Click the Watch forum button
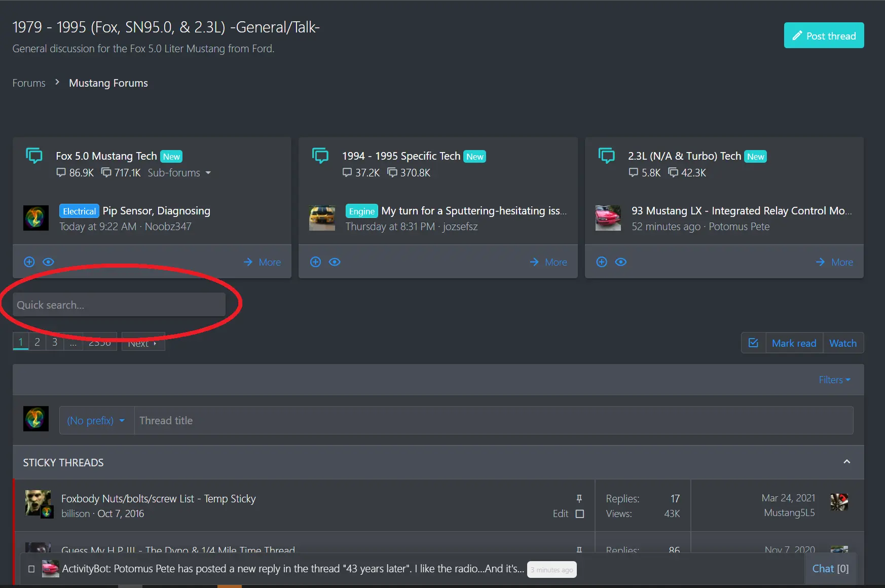Screen dimensions: 885x588 [843, 343]
